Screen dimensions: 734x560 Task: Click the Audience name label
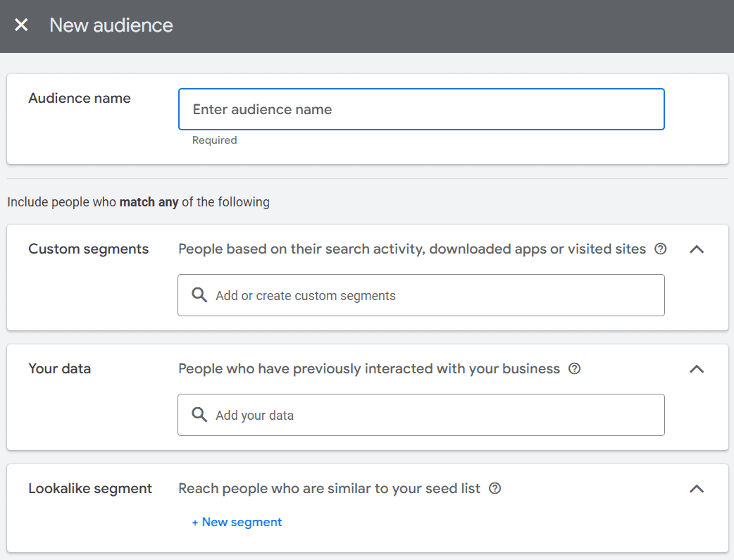coord(80,98)
